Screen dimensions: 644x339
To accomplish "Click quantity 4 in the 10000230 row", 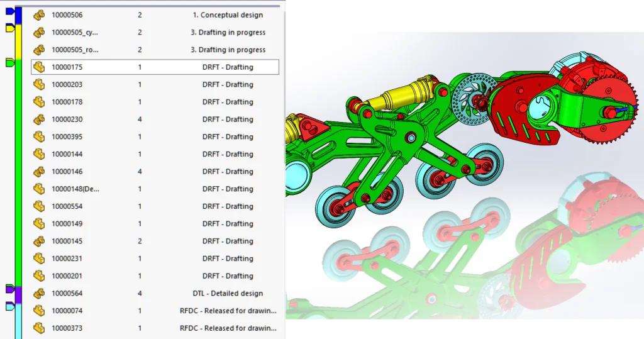I will [x=140, y=119].
